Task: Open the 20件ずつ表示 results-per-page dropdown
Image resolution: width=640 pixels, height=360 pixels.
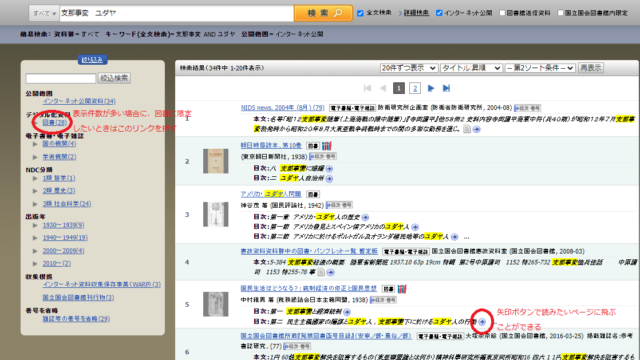Action: [409, 68]
